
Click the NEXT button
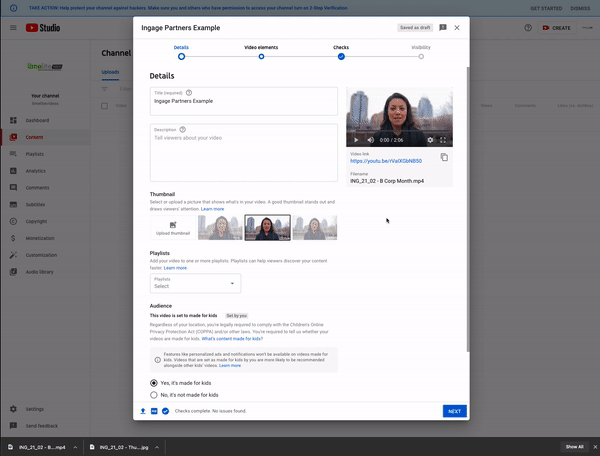click(455, 411)
